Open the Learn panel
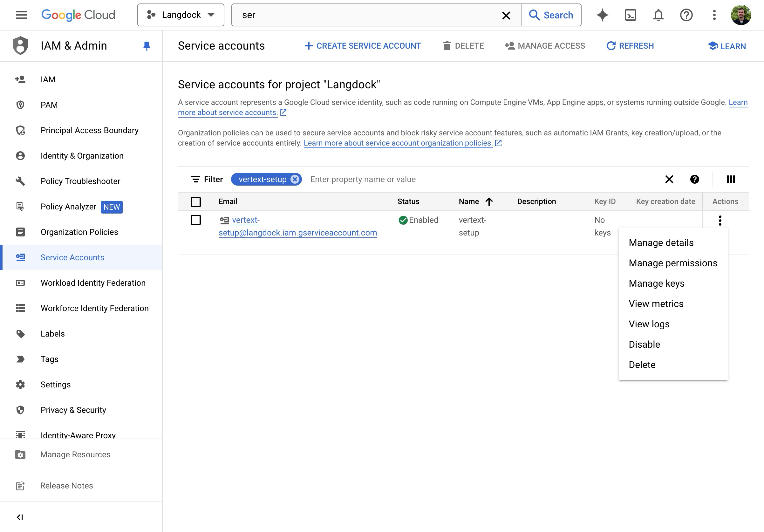The image size is (764, 532). pos(727,46)
